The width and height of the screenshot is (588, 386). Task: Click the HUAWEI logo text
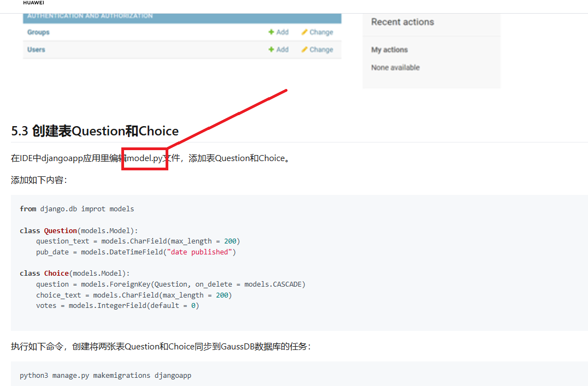pyautogui.click(x=33, y=3)
